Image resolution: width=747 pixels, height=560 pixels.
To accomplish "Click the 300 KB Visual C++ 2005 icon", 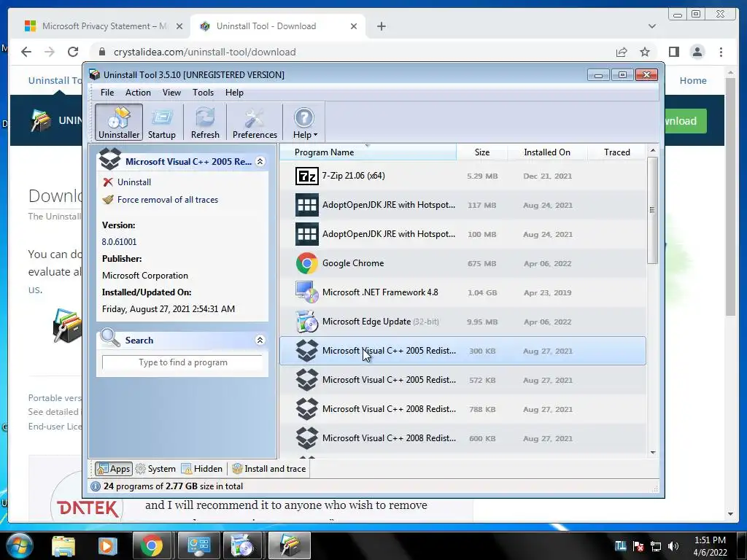I will [x=307, y=351].
